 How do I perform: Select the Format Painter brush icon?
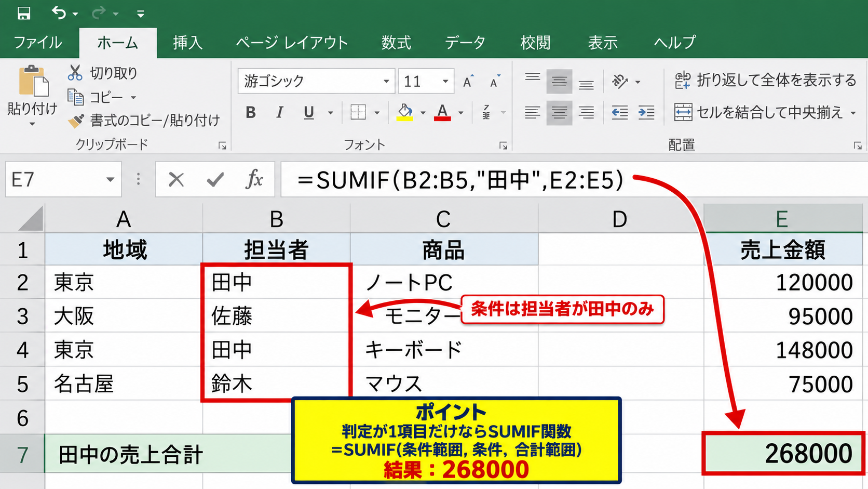coord(76,121)
